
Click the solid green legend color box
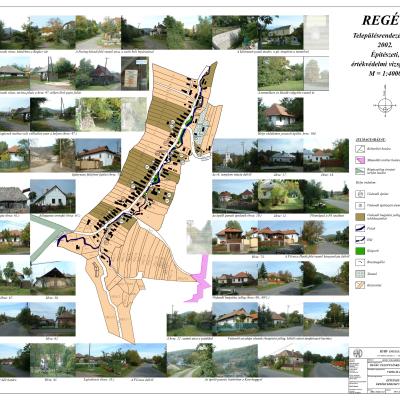click(360, 251)
